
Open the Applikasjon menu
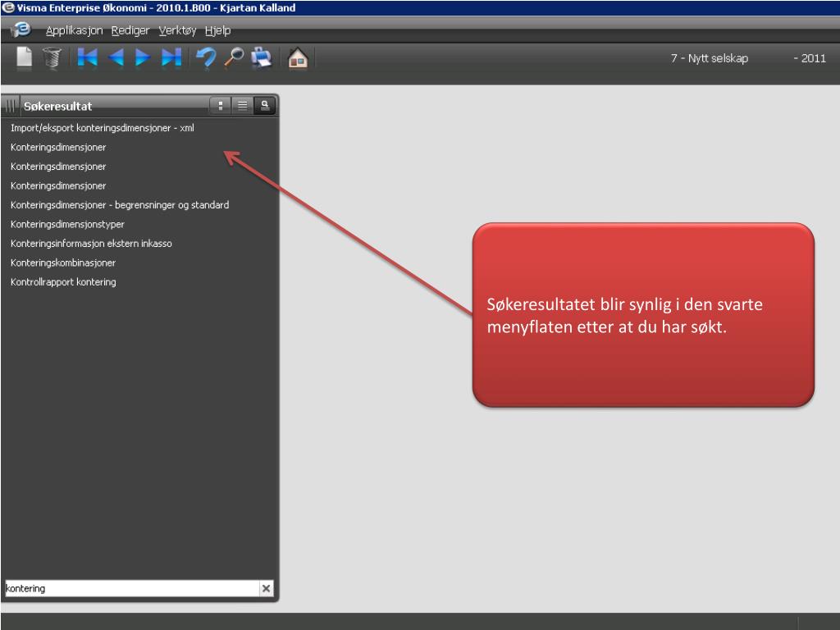point(74,30)
